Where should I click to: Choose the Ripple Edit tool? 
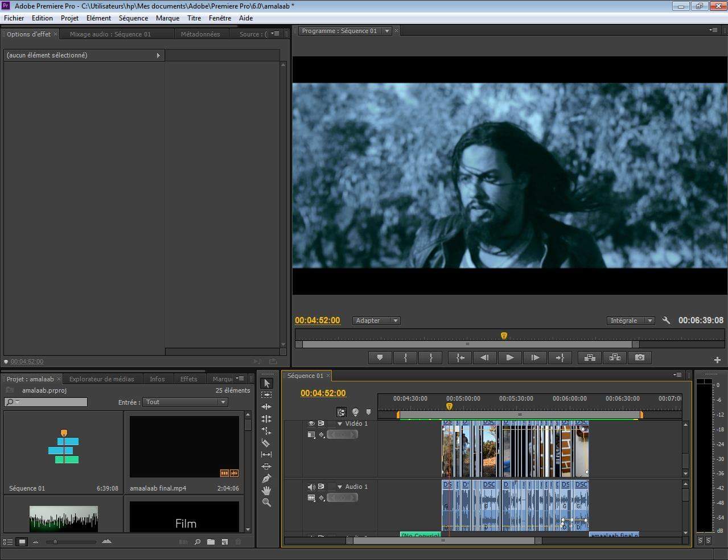[266, 407]
